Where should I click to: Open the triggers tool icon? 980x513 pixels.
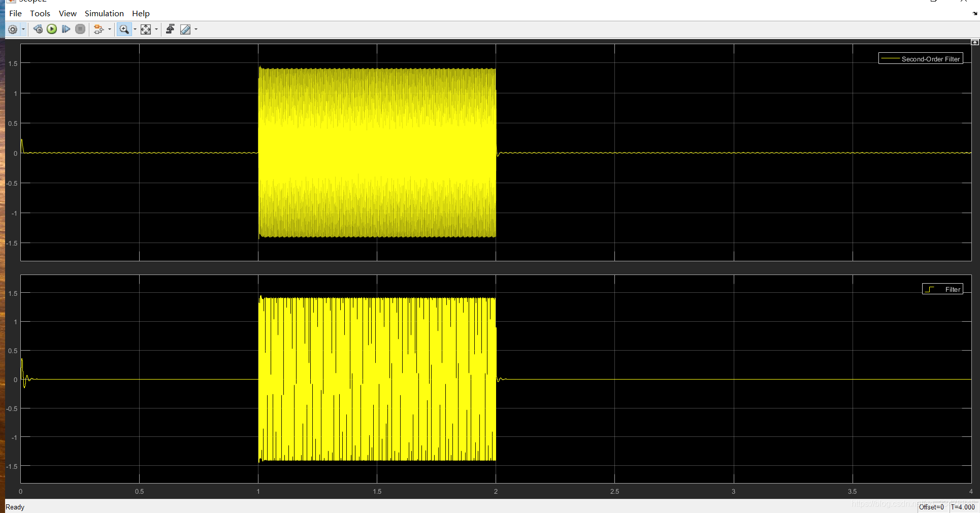[x=170, y=29]
